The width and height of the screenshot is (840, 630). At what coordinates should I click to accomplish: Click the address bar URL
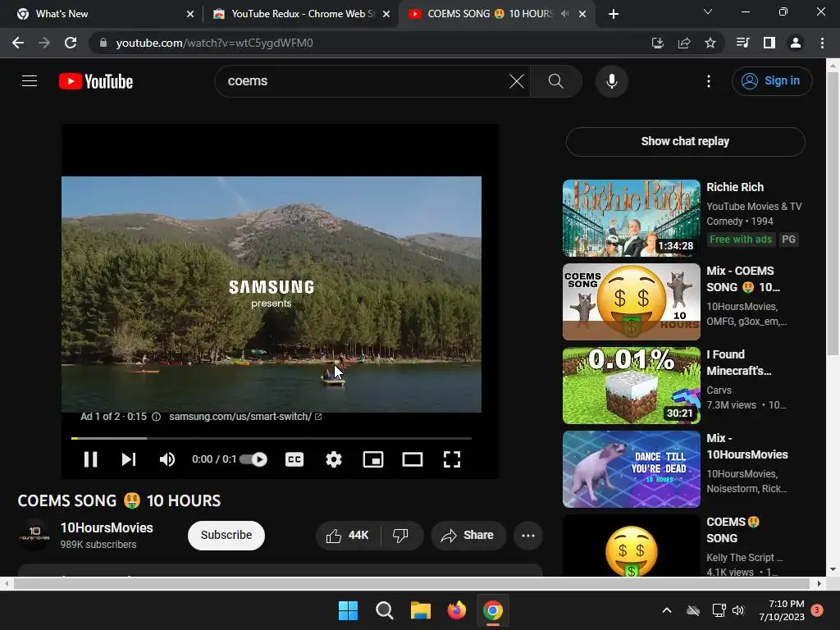point(214,43)
